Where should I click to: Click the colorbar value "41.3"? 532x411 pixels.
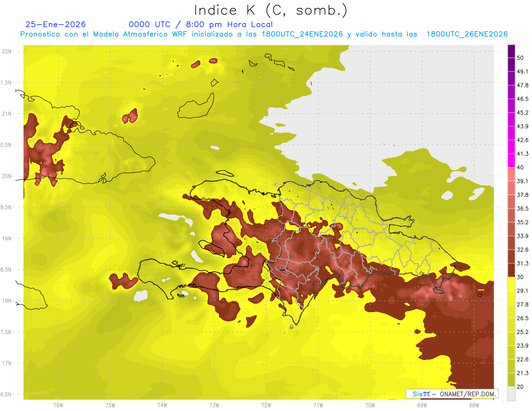tap(523, 154)
